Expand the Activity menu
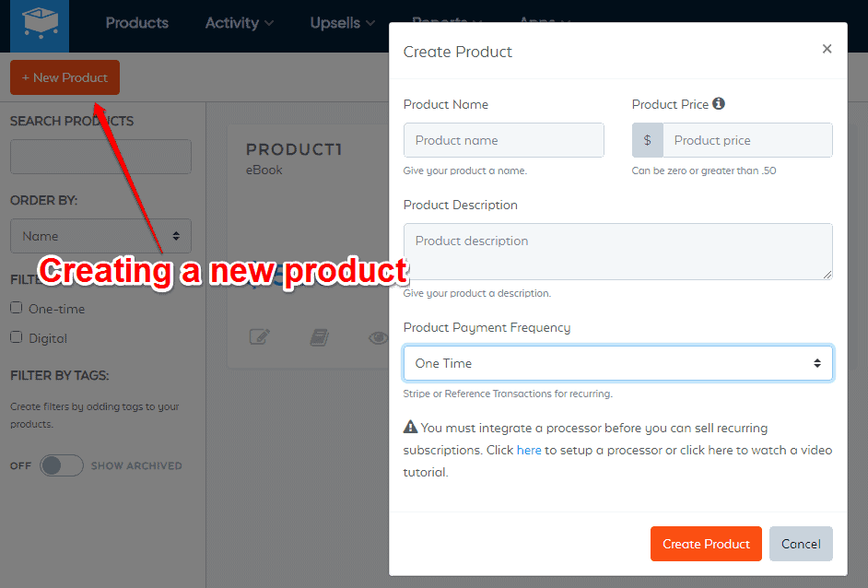Screen dimensions: 868x588 (239, 23)
